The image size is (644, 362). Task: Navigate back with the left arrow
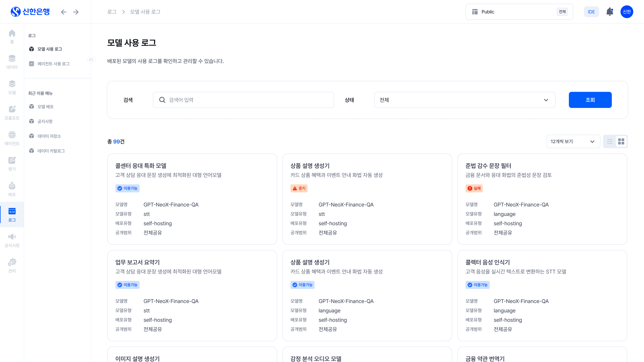click(64, 12)
